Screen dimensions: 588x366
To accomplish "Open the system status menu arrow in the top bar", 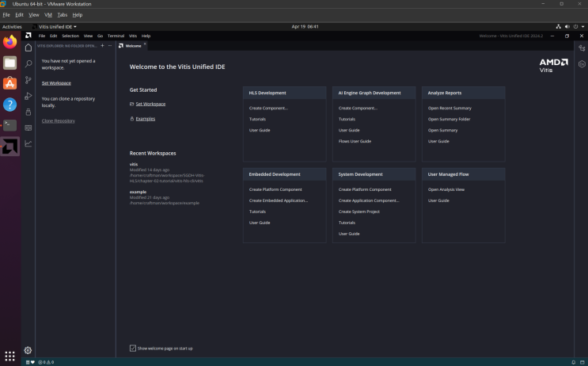I will (x=582, y=27).
